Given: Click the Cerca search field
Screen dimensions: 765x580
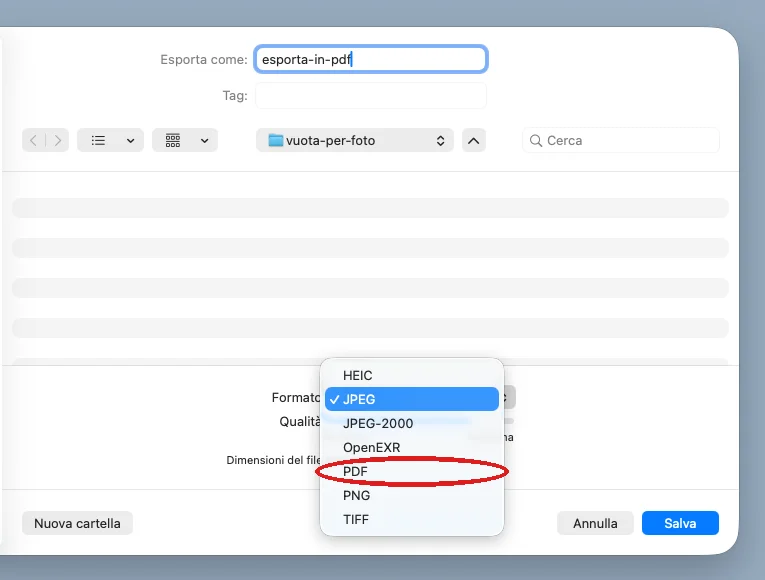Looking at the screenshot, I should tap(621, 140).
